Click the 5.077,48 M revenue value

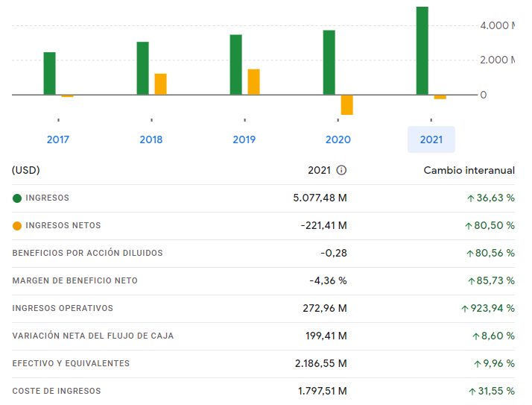320,198
